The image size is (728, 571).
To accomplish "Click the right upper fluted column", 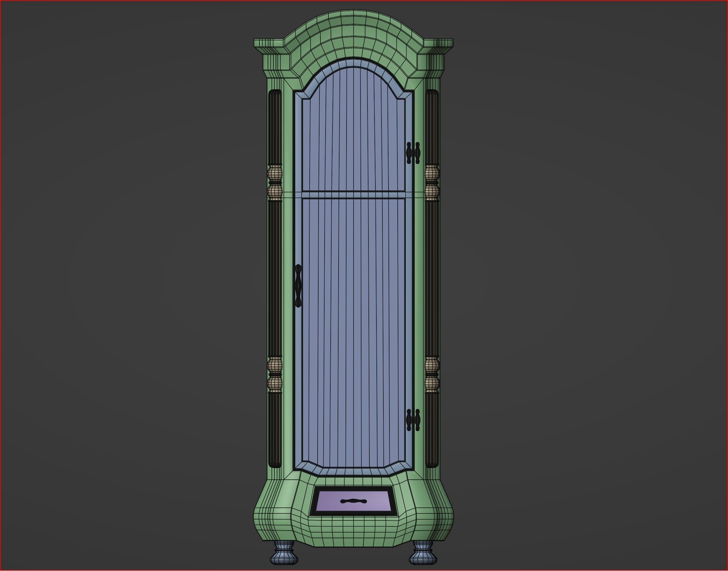I will 432,127.
